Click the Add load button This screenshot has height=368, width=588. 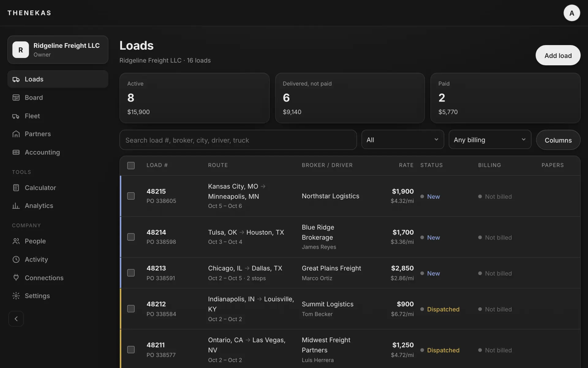[558, 55]
